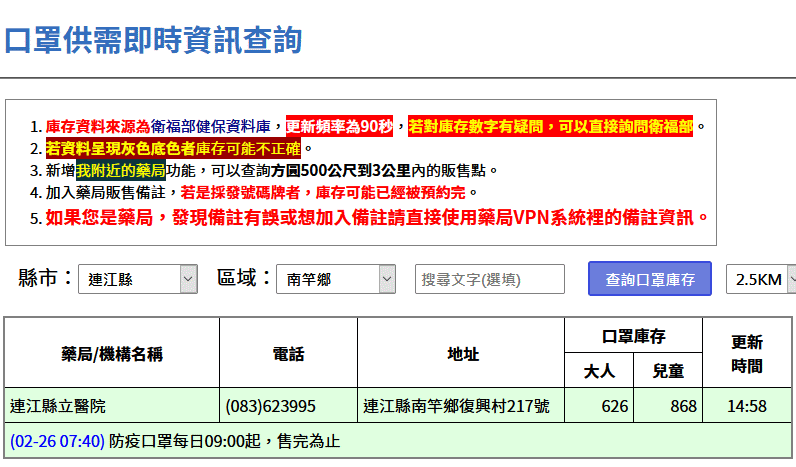The image size is (796, 467).
Task: Click the text 若是採發號碼牌者，庫存可能已經被預約完
Action: (x=323, y=192)
